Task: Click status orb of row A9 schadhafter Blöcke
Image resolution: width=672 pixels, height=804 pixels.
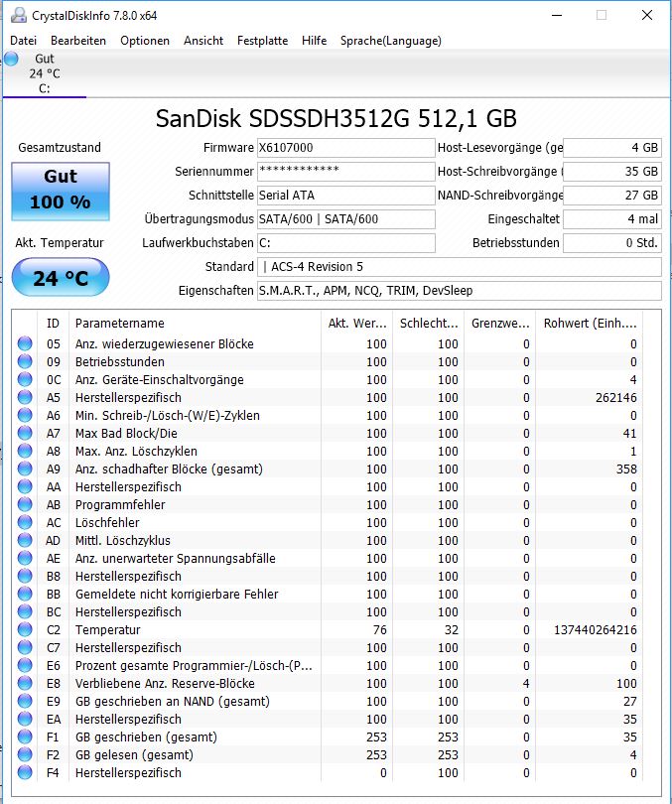Action: click(x=25, y=469)
